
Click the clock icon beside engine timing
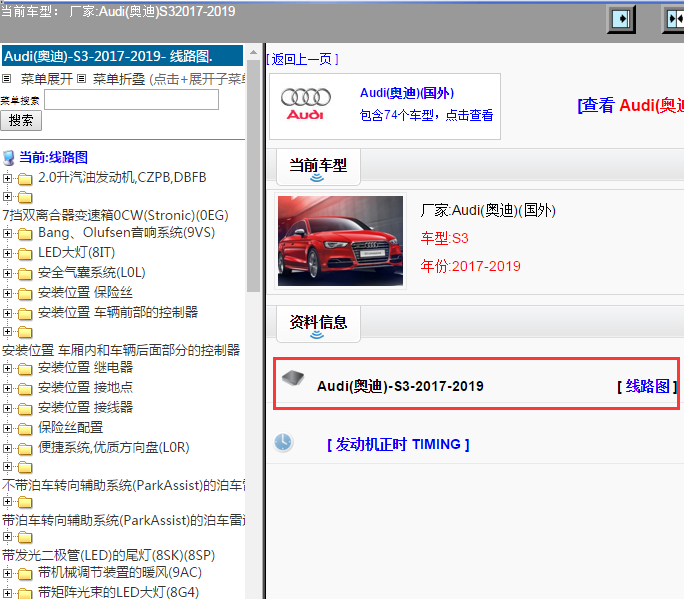[x=283, y=442]
